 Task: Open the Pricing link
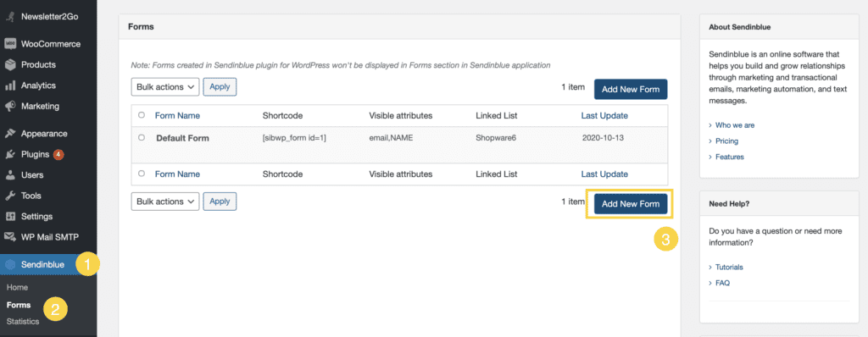[x=726, y=141]
